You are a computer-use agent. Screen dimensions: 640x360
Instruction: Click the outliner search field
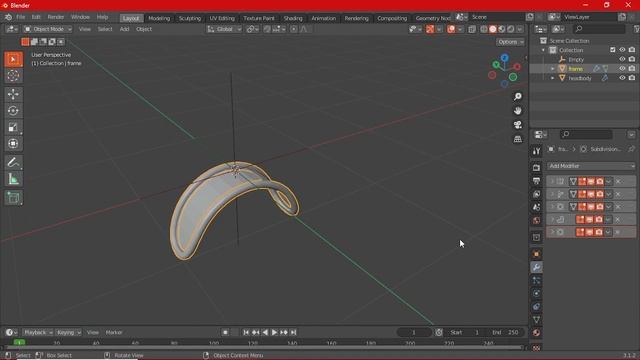(x=598, y=29)
